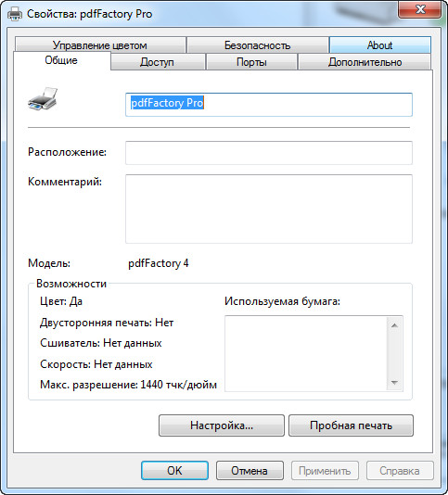This screenshot has height=495, width=448.
Task: Click inside the Комментарий text area
Action: coord(269,209)
